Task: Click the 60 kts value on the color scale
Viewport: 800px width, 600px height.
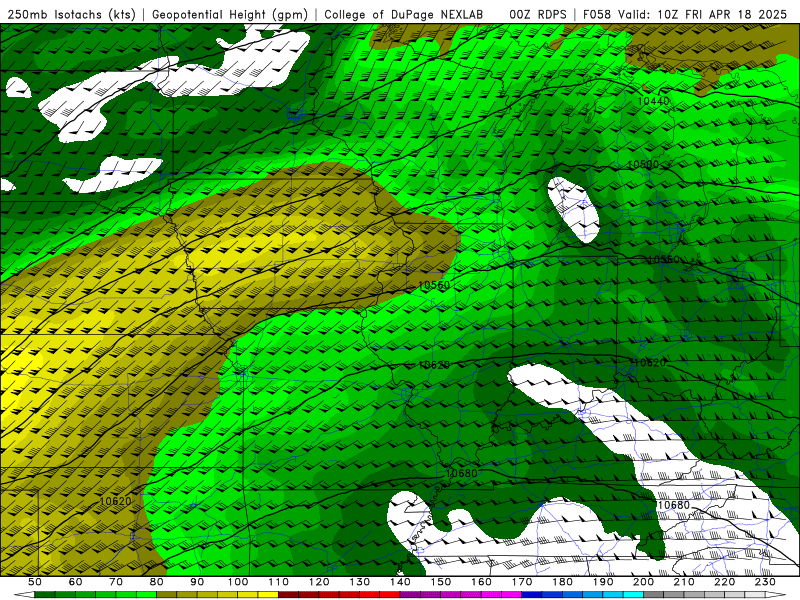Action: point(76,582)
